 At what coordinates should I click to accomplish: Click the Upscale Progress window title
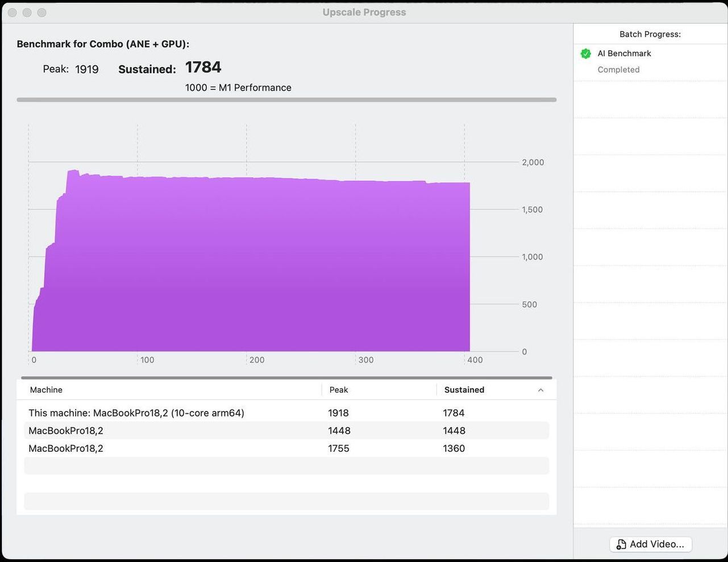[x=364, y=13]
